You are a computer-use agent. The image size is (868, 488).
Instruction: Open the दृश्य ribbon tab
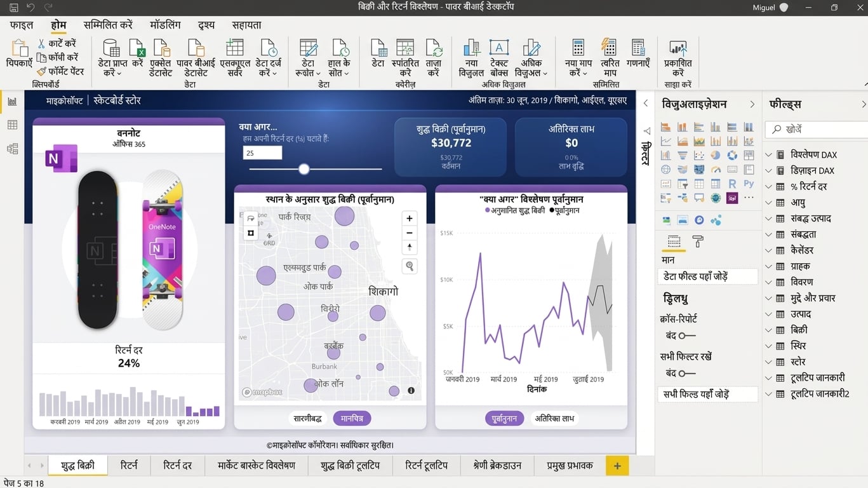click(206, 25)
